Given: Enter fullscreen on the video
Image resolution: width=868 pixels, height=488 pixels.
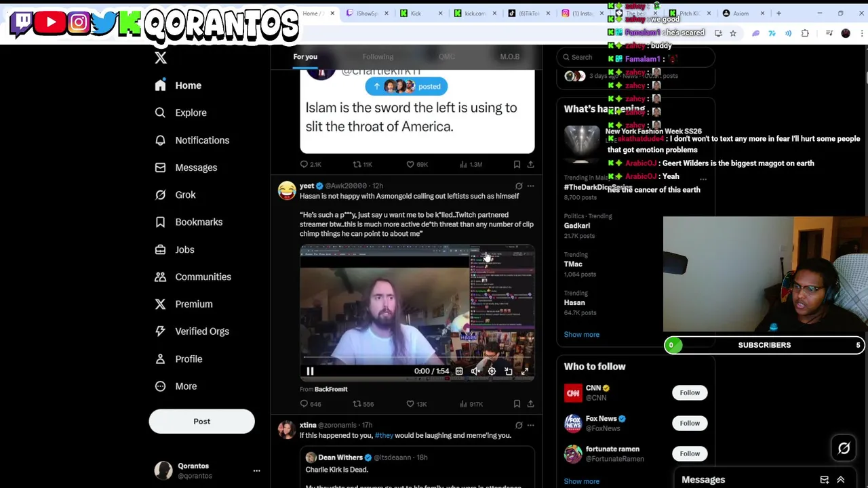Looking at the screenshot, I should tap(525, 371).
